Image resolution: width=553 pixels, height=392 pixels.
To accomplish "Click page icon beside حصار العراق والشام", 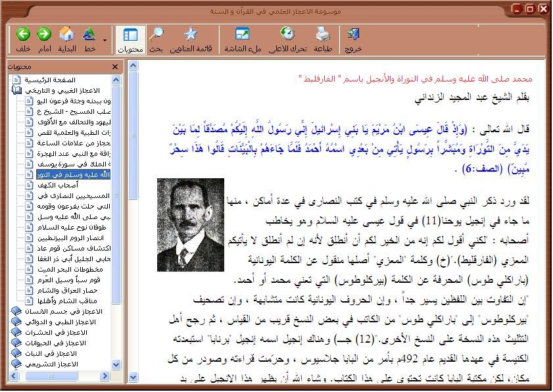I will 30,291.
